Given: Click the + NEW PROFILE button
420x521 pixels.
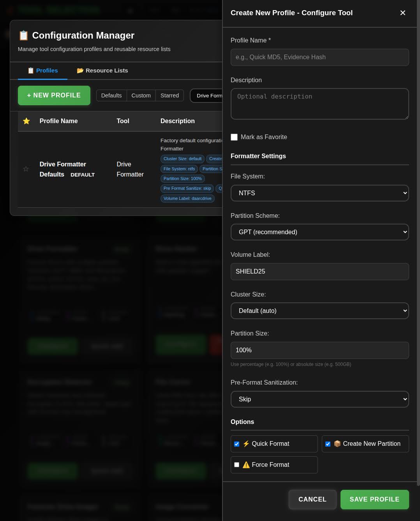Looking at the screenshot, I should [x=54, y=95].
